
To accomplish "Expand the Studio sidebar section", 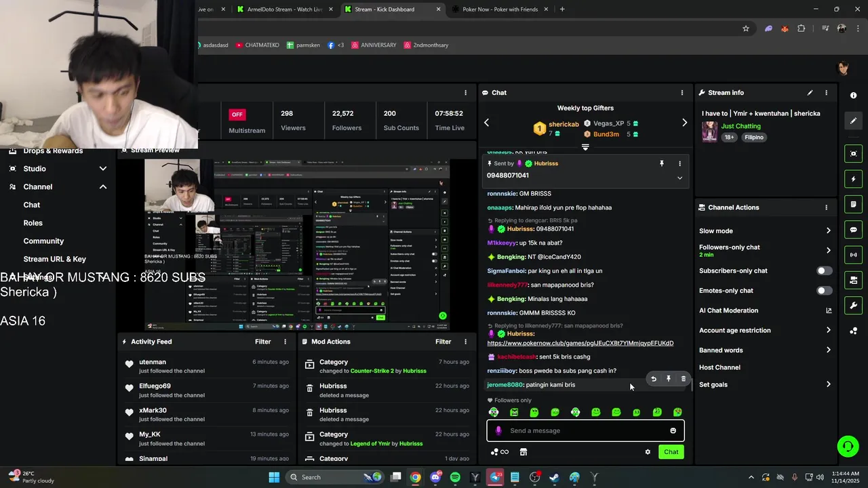I will click(x=103, y=169).
